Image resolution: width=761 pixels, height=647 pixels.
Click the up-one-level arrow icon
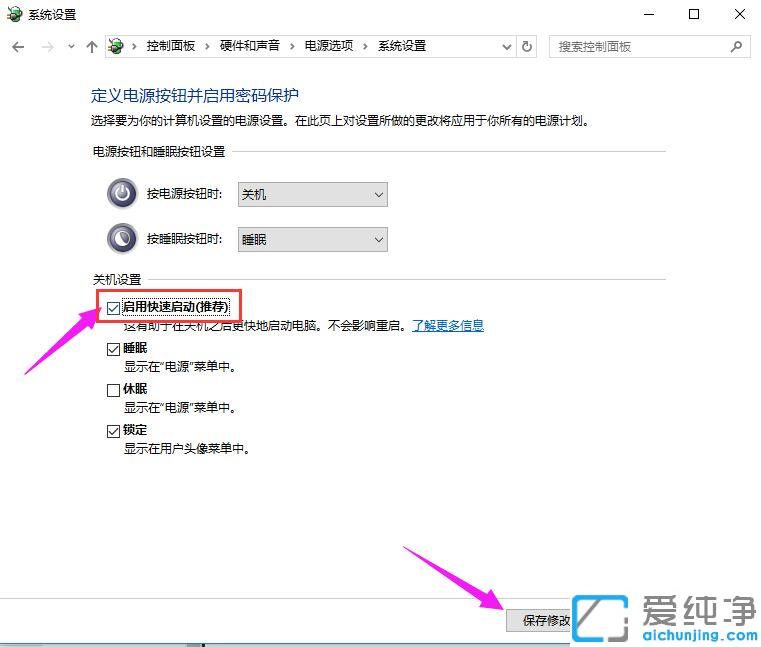coord(92,47)
